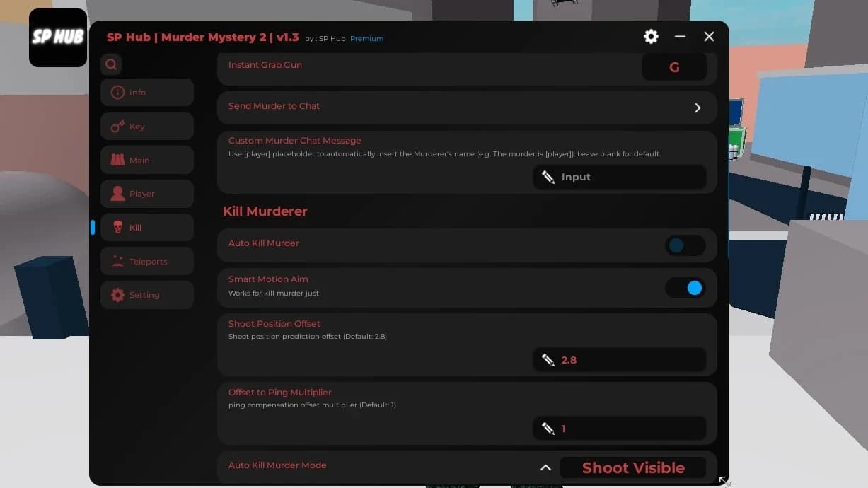
Task: Collapse the Auto Kill Murder Mode chevron
Action: pos(545,467)
